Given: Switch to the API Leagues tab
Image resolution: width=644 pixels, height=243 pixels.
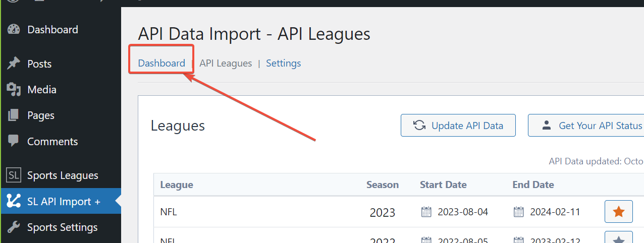Looking at the screenshot, I should 226,63.
